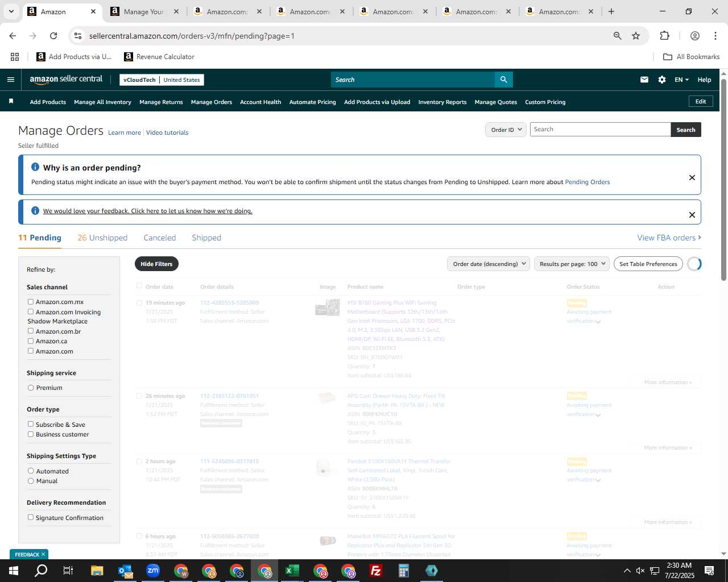Open a new browser tab
Image resolution: width=728 pixels, height=582 pixels.
[611, 11]
